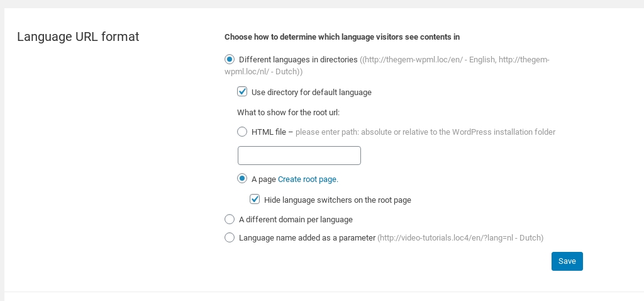The width and height of the screenshot is (644, 301).
Task: Click the 'Language name added as a parameter' label text
Action: point(307,238)
